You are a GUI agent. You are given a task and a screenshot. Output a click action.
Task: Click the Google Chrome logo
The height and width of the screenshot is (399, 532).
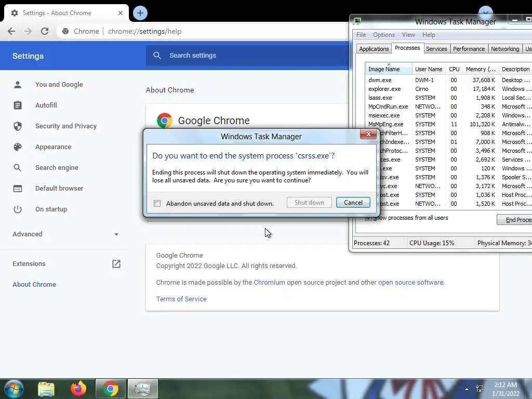point(165,121)
